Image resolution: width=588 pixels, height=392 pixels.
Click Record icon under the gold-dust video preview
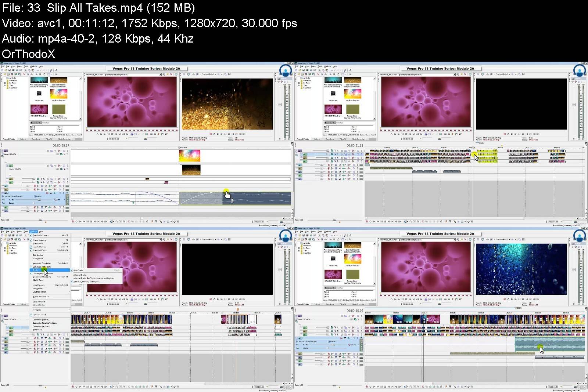click(x=211, y=134)
